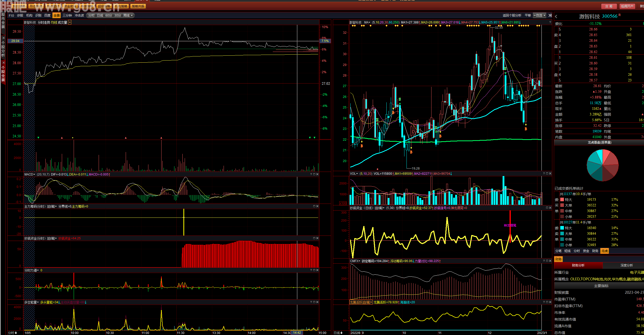Open the 热点题材 strategy button

coord(53,6)
